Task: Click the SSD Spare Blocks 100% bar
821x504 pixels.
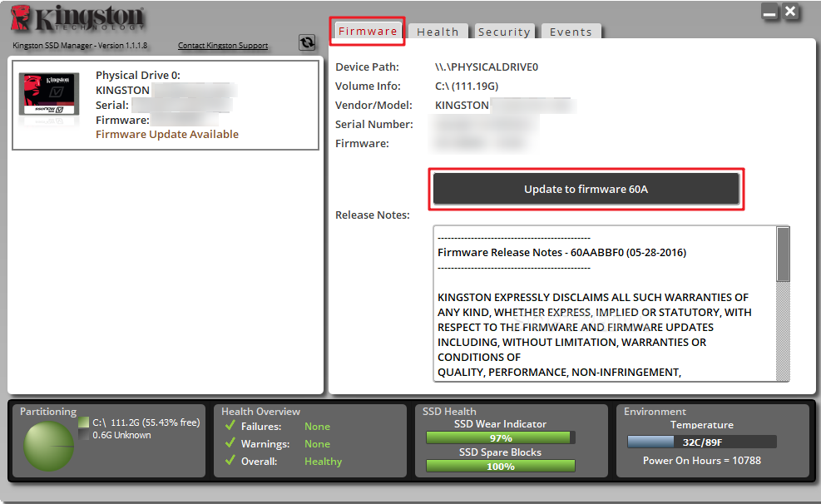Action: point(501,466)
